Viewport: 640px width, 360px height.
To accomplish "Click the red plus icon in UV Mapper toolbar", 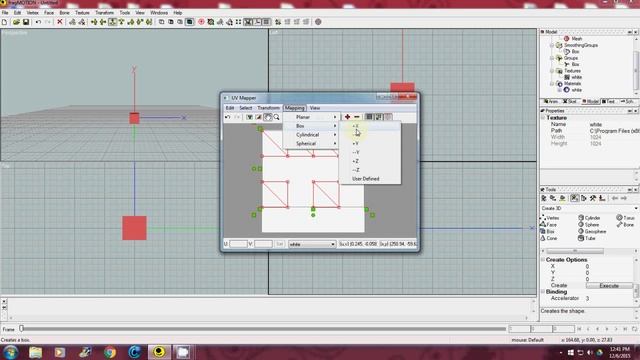I will [x=347, y=117].
